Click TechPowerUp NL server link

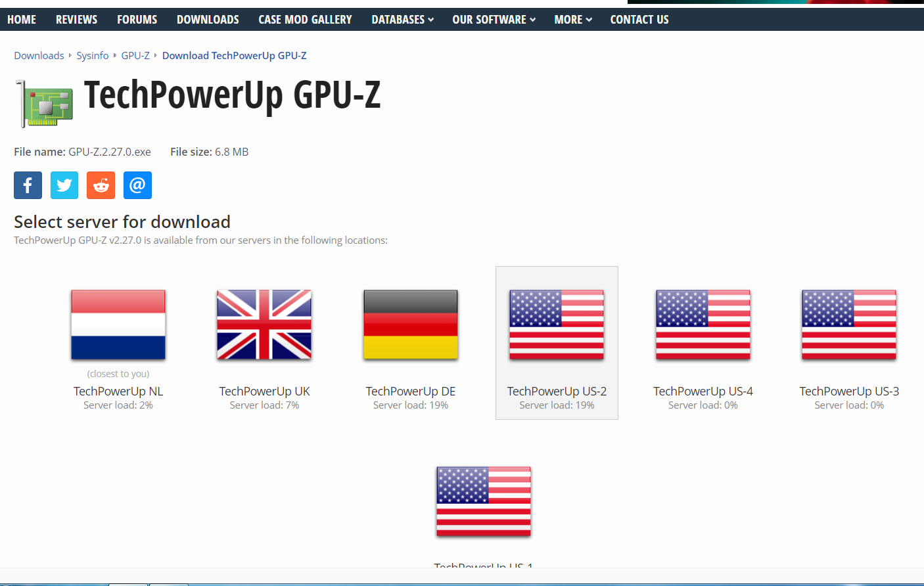(118, 391)
